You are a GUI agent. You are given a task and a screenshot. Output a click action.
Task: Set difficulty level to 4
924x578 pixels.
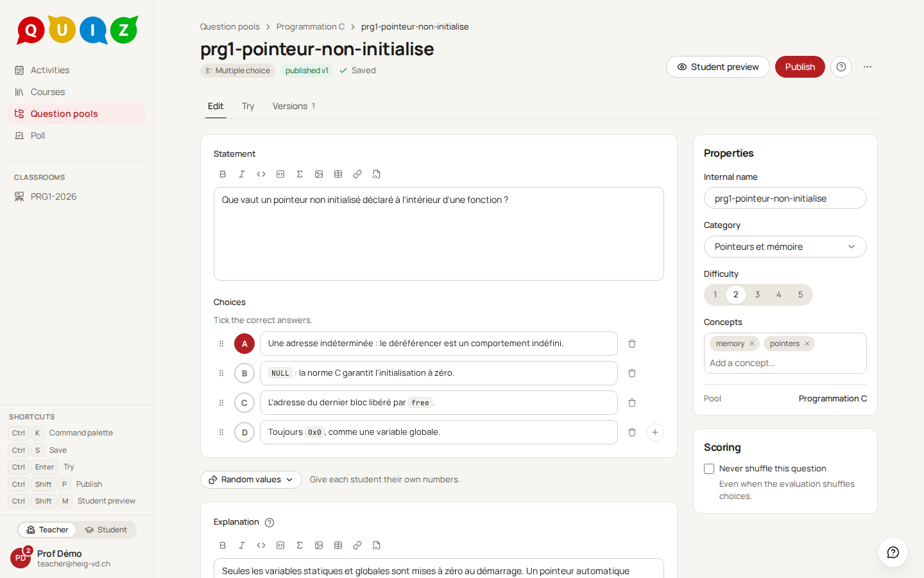point(779,295)
